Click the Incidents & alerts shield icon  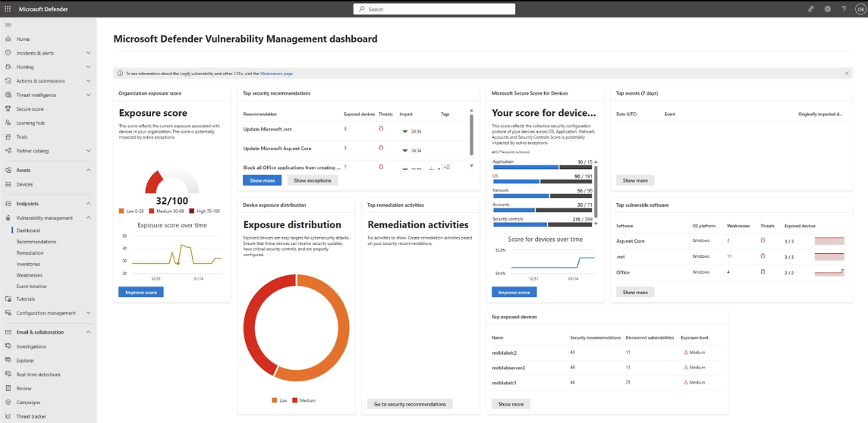(x=8, y=52)
